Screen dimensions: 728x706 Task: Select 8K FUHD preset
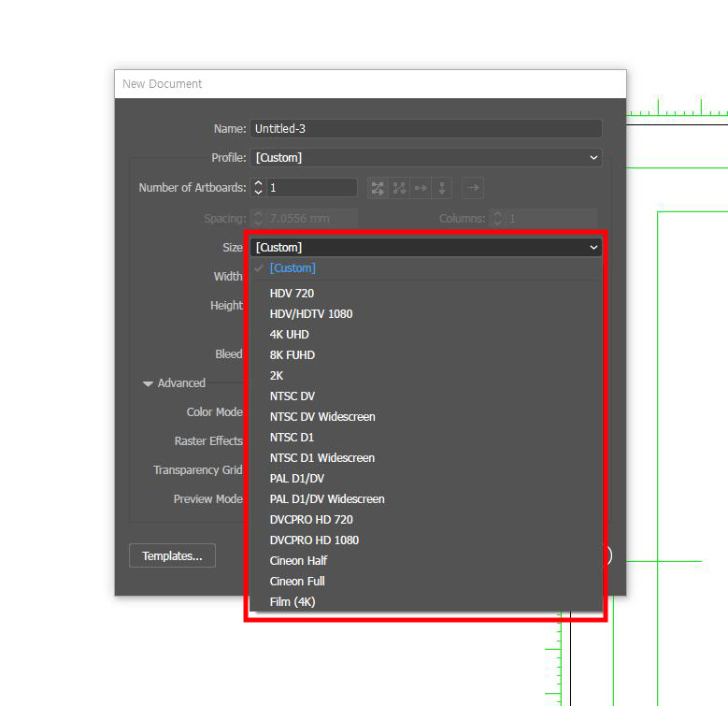coord(426,354)
